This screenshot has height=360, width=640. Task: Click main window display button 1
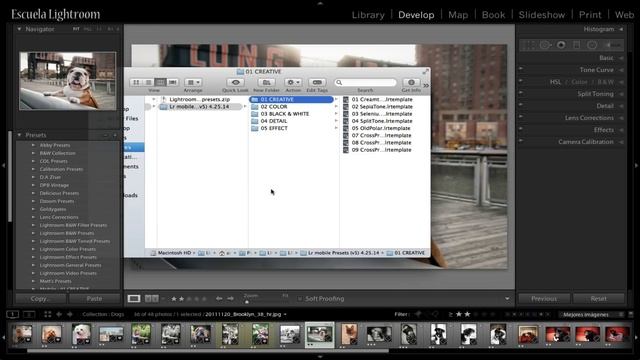click(13, 314)
